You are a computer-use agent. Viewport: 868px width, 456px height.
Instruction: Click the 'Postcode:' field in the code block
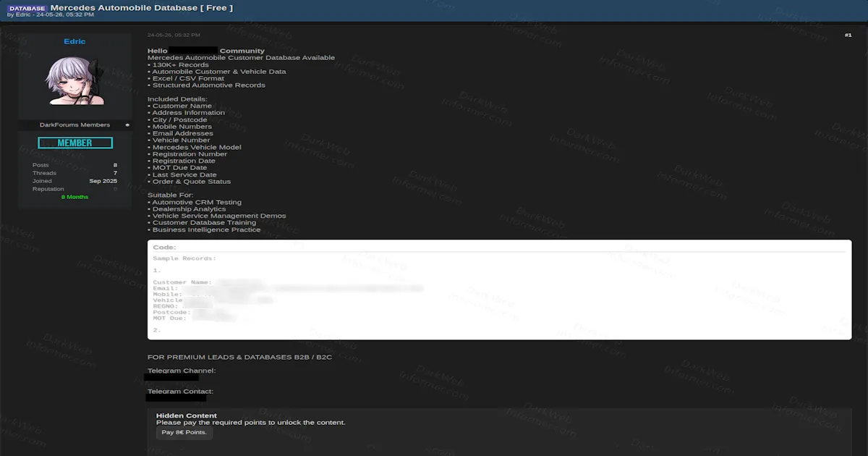pos(172,312)
